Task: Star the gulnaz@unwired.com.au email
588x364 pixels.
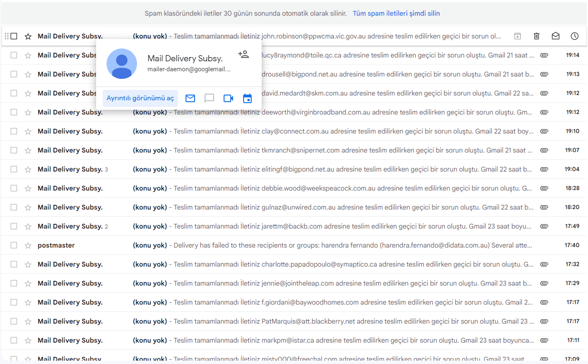Action: click(28, 207)
